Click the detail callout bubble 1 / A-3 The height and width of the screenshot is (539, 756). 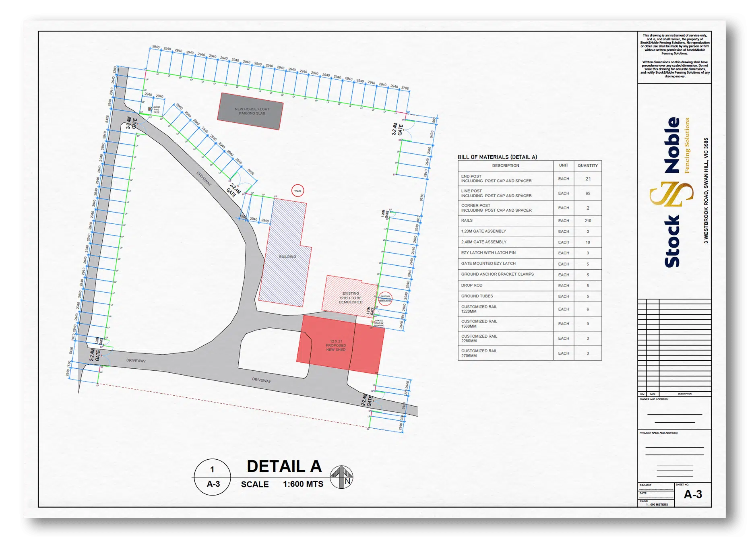(212, 477)
